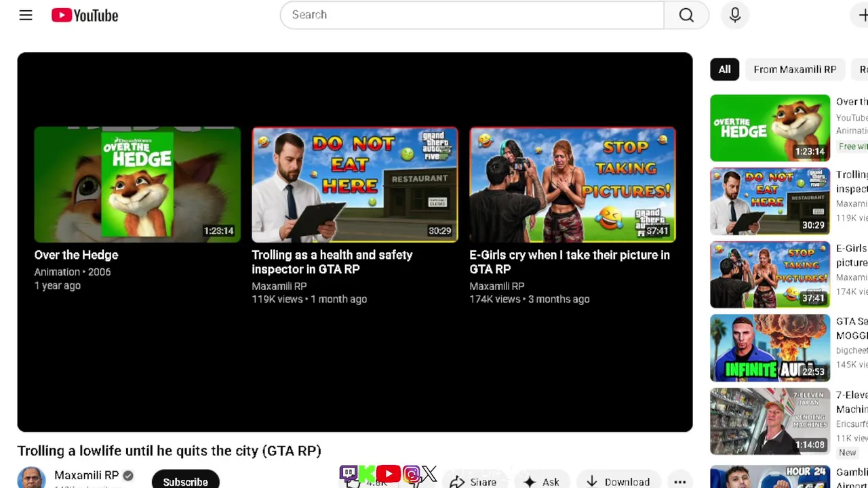Play E-Girls cry endscreen thumbnail
Image resolution: width=868 pixels, height=488 pixels.
pos(572,184)
